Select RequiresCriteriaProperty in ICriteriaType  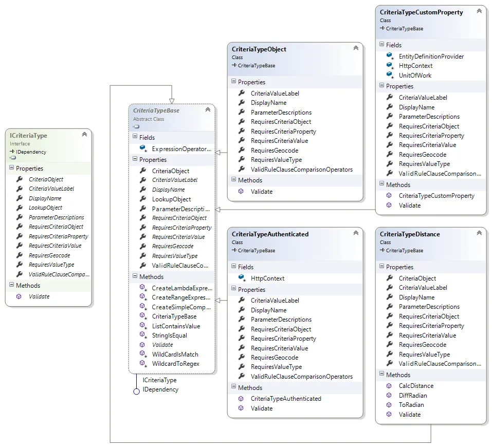coord(59,236)
